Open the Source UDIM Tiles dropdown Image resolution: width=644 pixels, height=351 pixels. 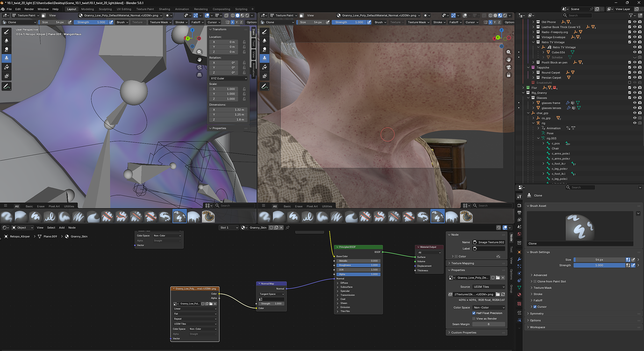489,287
